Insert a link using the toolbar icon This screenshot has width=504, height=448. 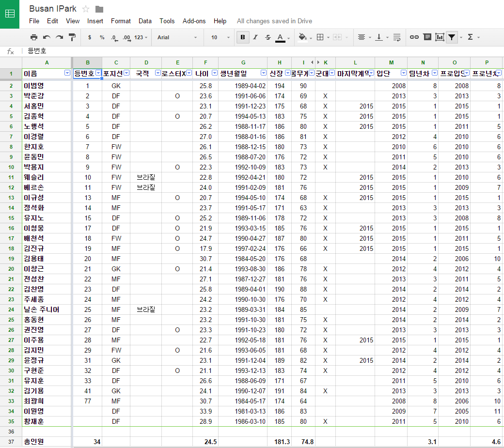[x=414, y=37]
